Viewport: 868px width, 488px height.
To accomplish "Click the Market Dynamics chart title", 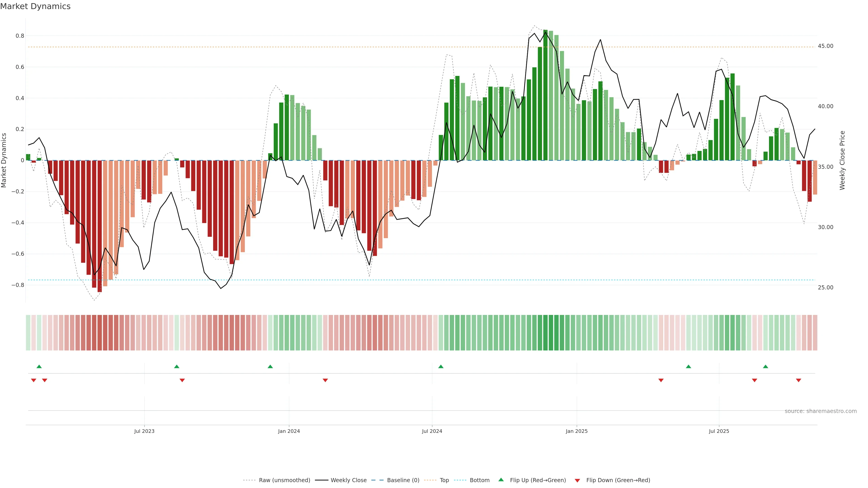I will (35, 6).
